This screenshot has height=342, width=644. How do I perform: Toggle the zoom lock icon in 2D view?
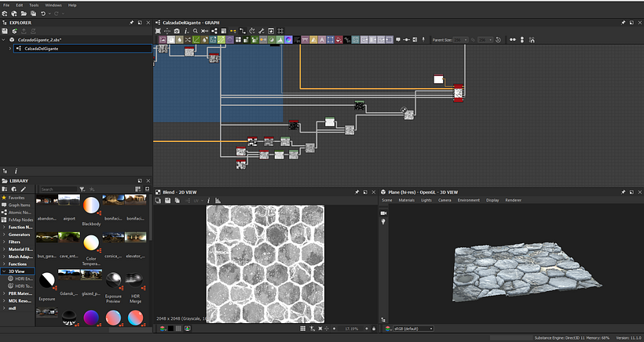[373, 329]
